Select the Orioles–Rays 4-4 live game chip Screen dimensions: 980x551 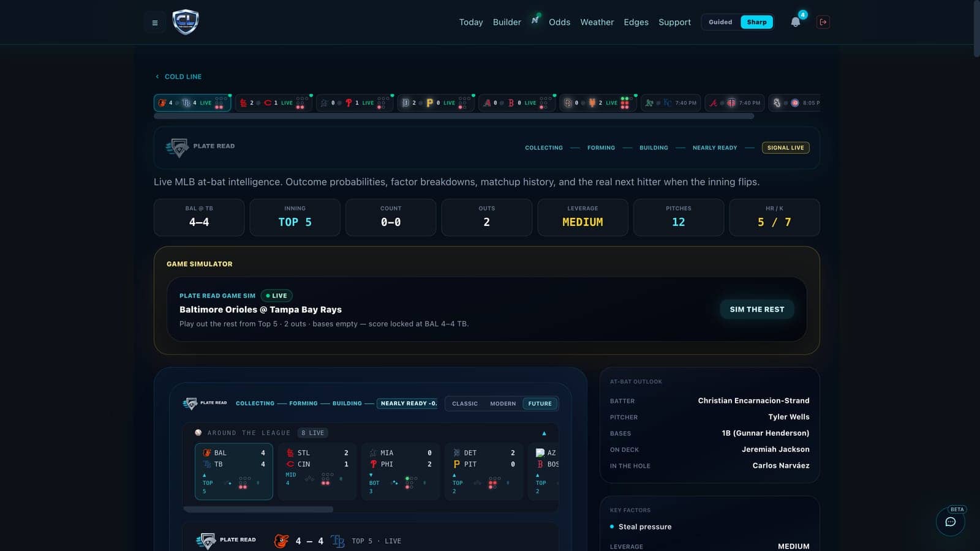pyautogui.click(x=192, y=103)
